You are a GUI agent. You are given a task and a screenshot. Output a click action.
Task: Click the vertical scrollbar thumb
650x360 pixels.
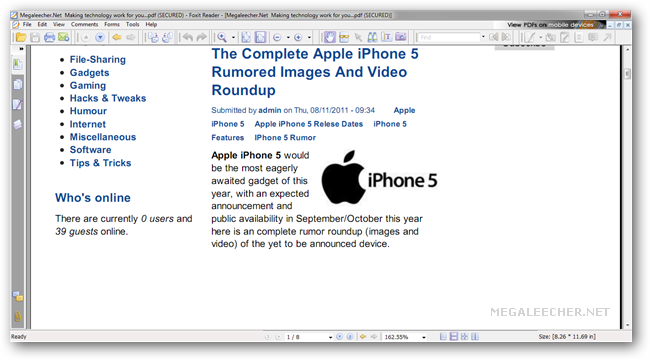627,74
